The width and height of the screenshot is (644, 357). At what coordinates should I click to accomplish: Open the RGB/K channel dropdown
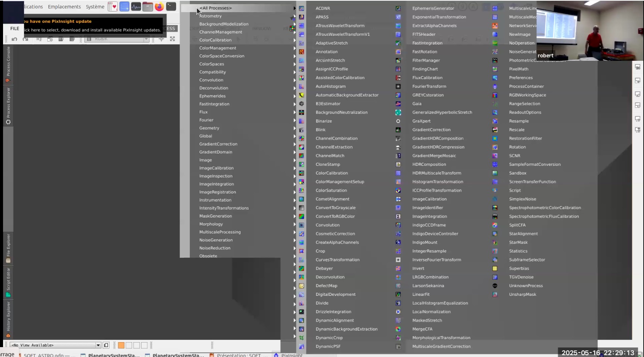click(116, 39)
